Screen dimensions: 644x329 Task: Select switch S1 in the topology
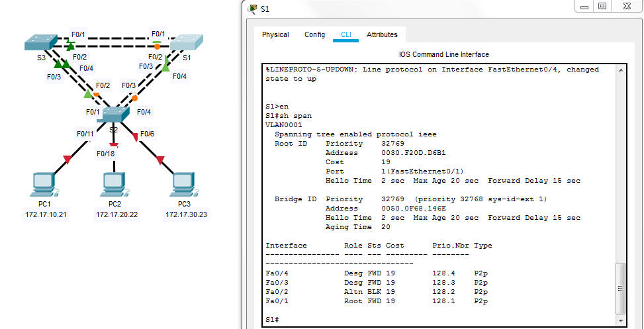pos(187,43)
